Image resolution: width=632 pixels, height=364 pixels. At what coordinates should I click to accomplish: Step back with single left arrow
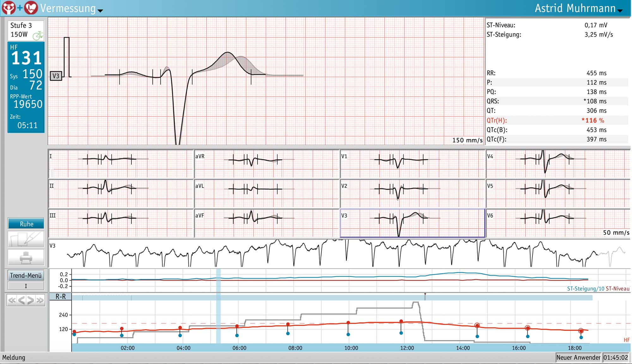pos(21,300)
